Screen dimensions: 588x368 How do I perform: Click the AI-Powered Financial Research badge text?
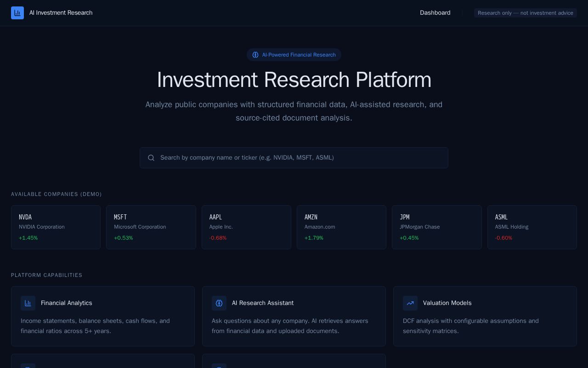point(299,55)
